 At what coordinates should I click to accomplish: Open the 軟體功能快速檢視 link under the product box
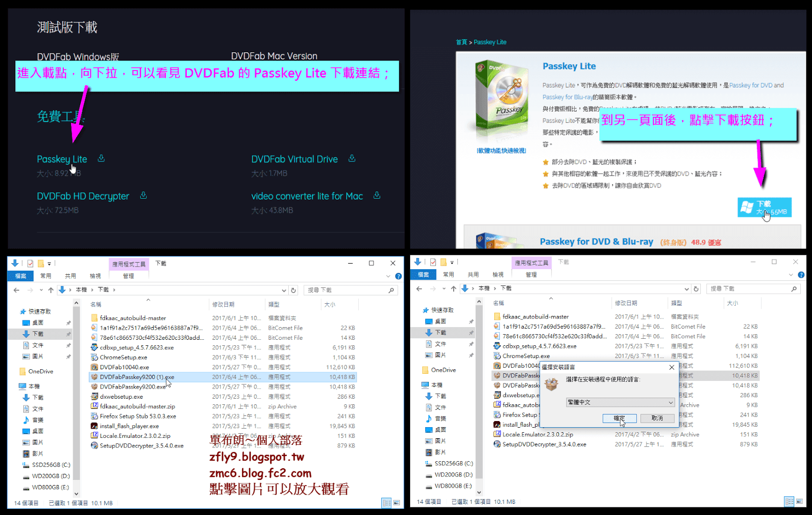501,150
